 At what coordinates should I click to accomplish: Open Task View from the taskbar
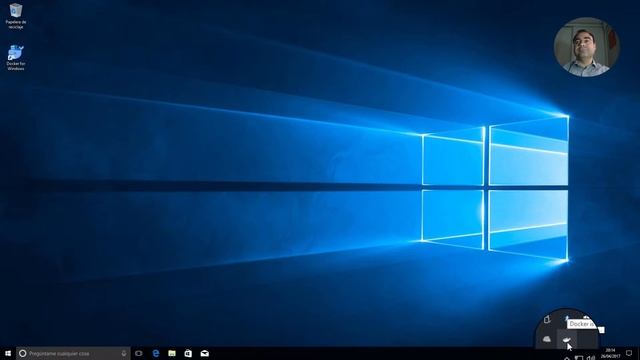139,353
